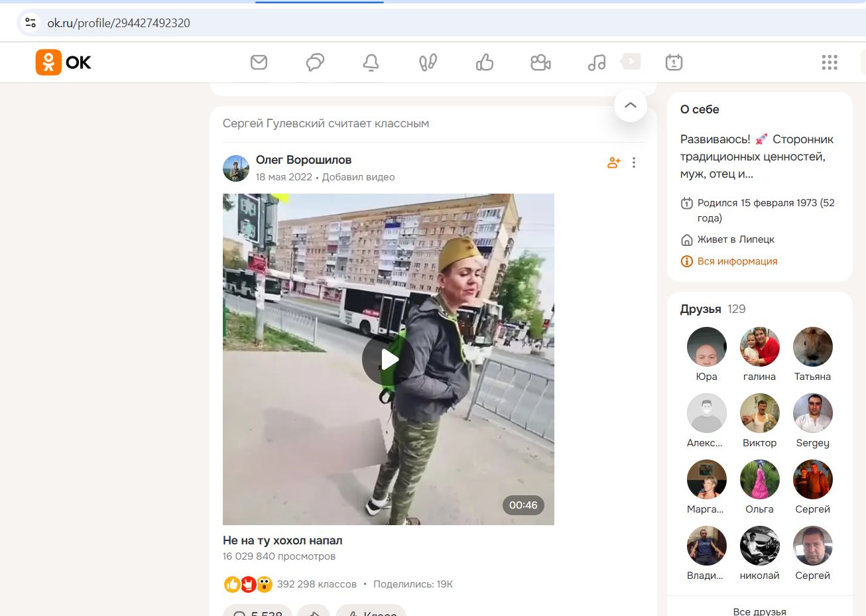Image resolution: width=866 pixels, height=616 pixels.
Task: Open the discussions chat bubbles icon
Action: pyautogui.click(x=315, y=62)
